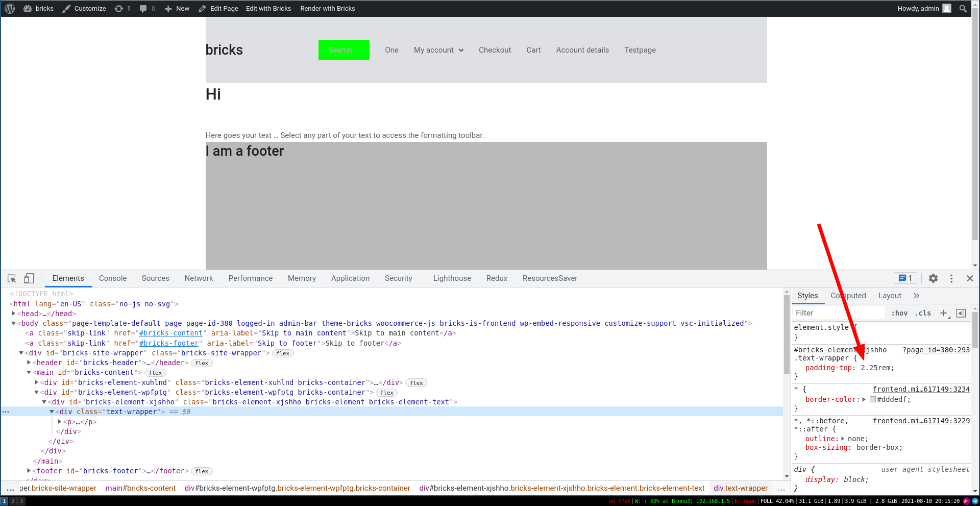Click flex badge on bricks-footer
The width and height of the screenshot is (980, 506).
(202, 471)
